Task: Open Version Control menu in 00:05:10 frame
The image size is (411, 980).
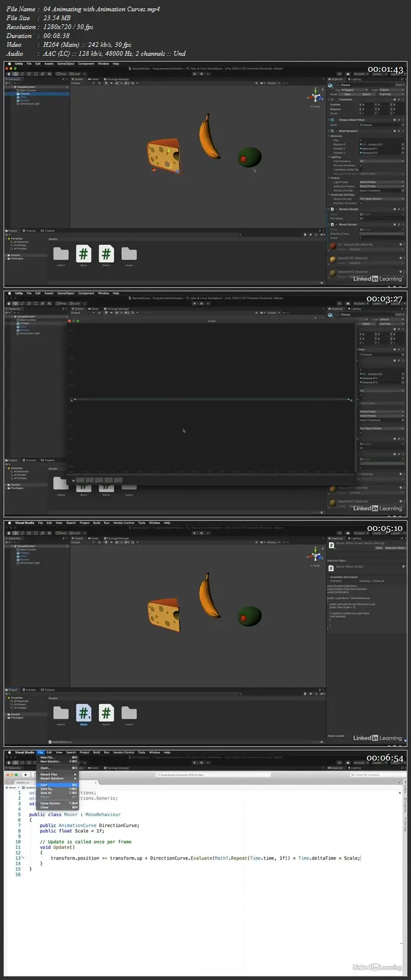Action: [124, 523]
